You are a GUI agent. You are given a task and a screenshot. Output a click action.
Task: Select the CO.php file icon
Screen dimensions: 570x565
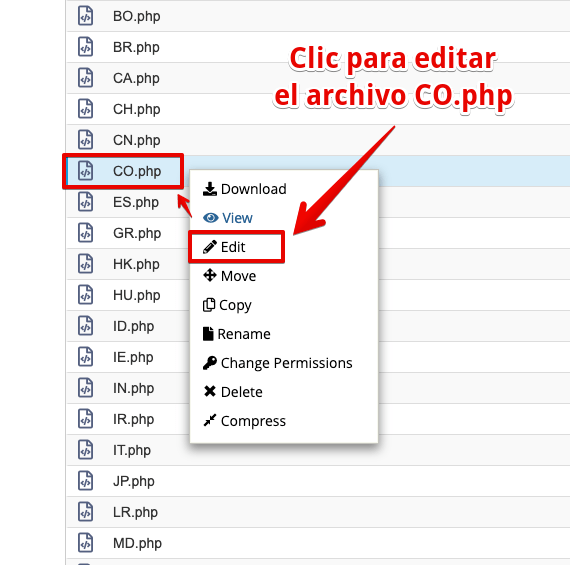coord(85,171)
